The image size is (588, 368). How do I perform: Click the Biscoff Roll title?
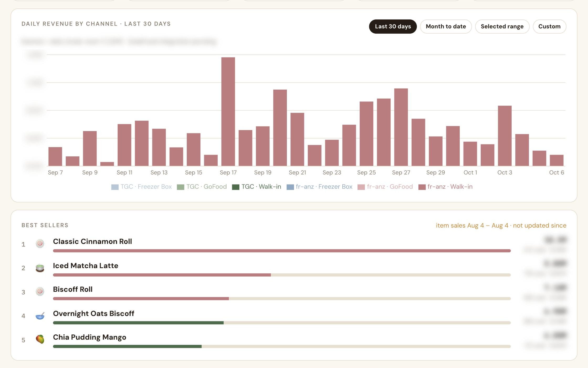coord(73,289)
